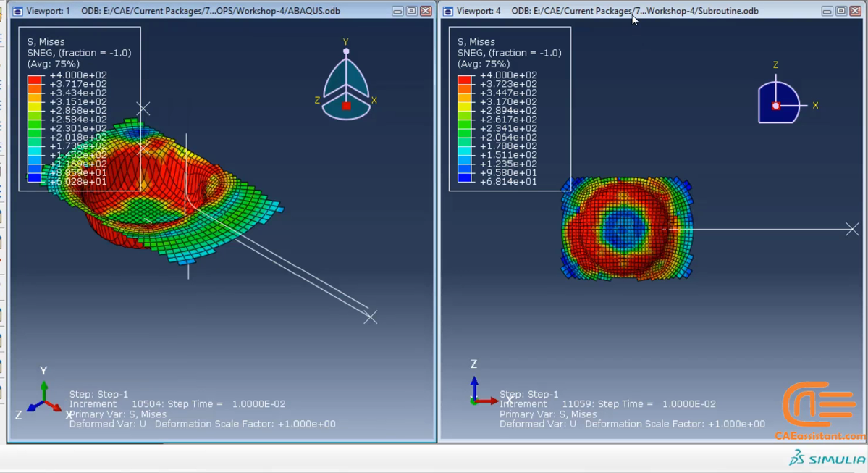Click the red band in Viewport 1 legend
Viewport: 868px width, 473px height.
click(x=34, y=79)
